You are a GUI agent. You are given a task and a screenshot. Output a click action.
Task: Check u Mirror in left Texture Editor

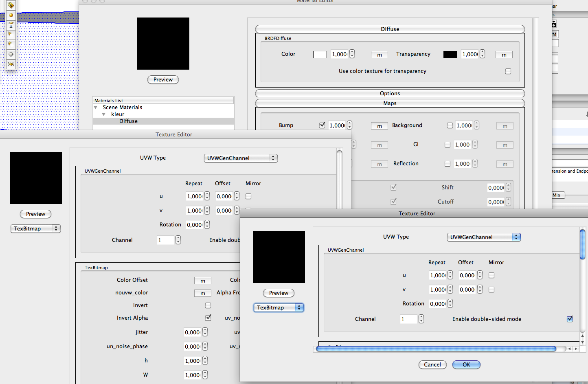click(248, 196)
